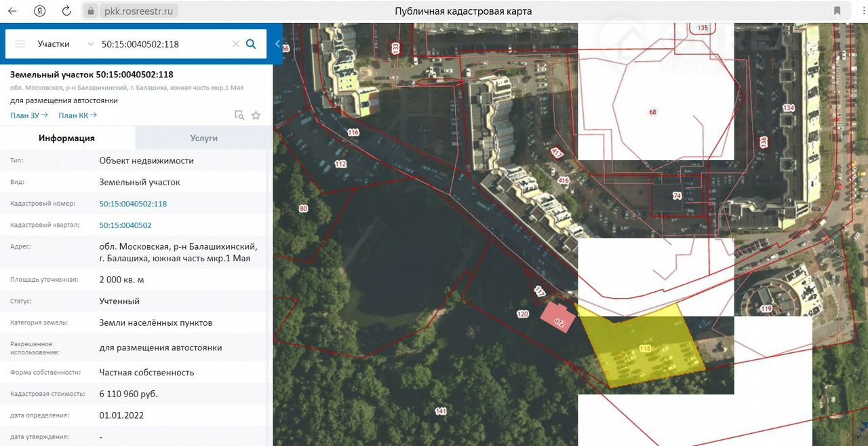Click the find-on-map icon beside the star

point(239,115)
